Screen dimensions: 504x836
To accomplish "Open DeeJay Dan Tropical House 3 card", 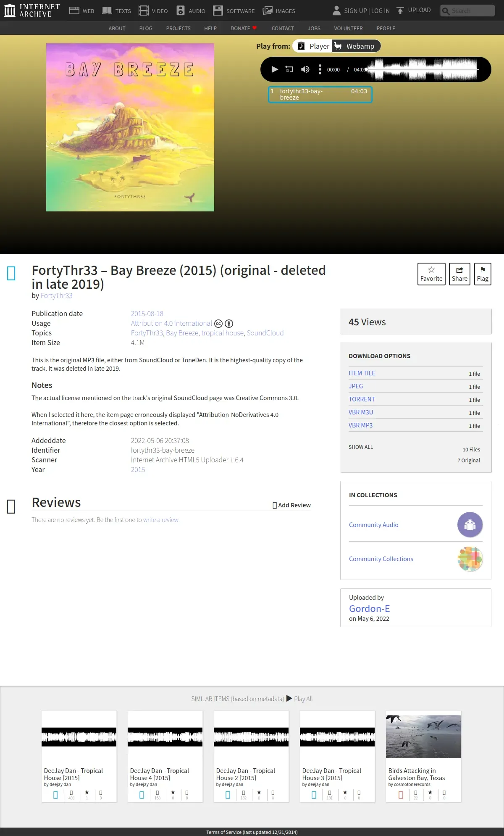I will click(337, 757).
